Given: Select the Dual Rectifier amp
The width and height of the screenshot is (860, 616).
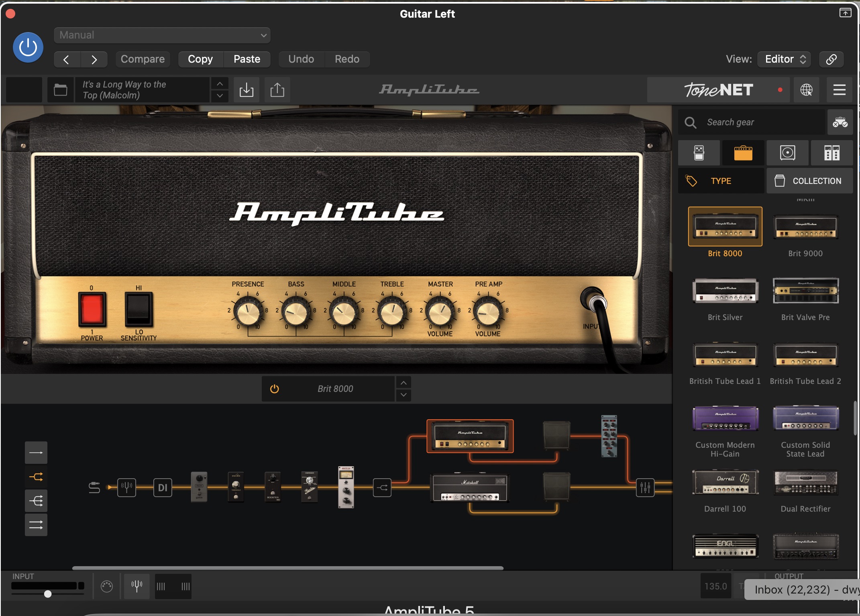Looking at the screenshot, I should click(x=805, y=482).
